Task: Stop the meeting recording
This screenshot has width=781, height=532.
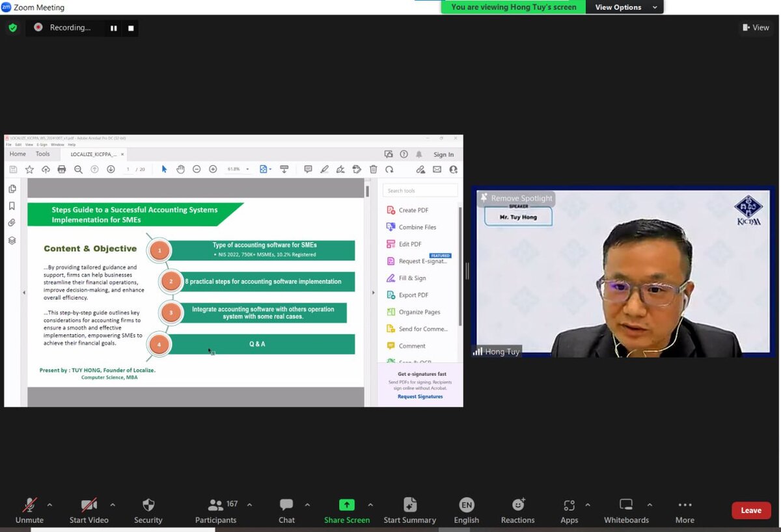Action: point(131,28)
